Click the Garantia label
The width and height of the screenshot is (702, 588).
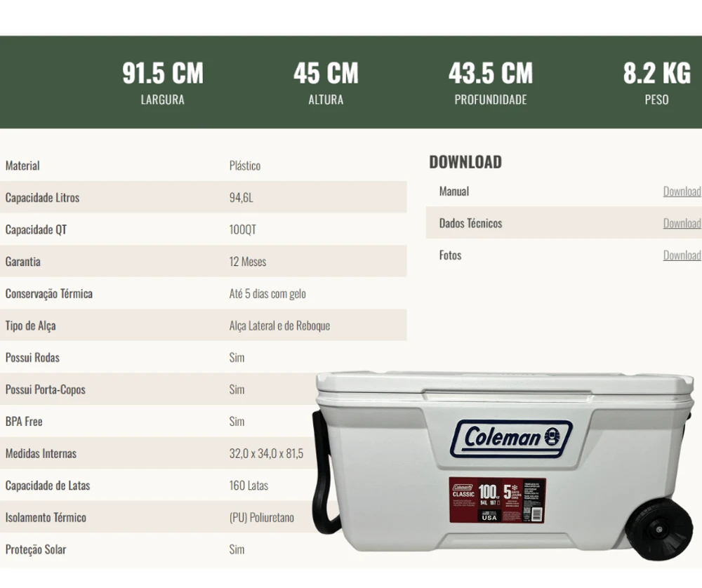click(23, 262)
